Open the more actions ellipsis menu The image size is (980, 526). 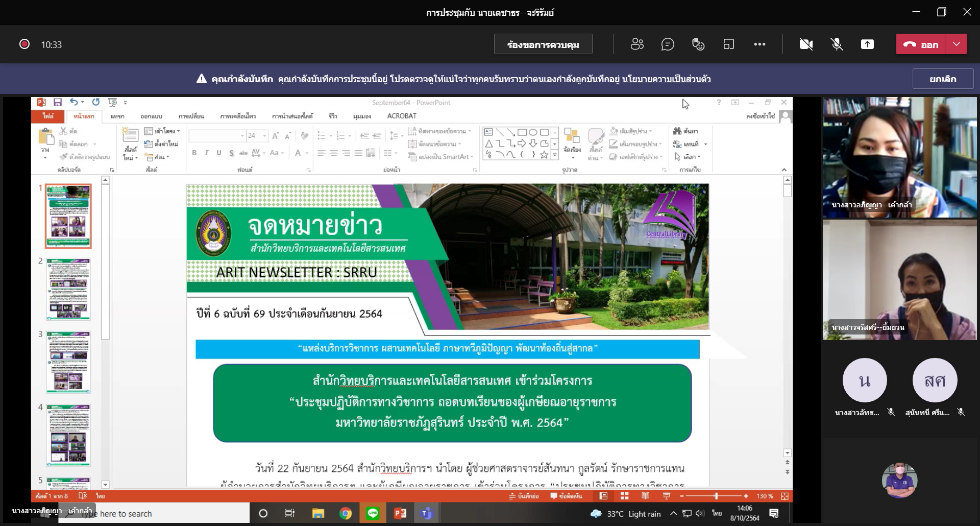pyautogui.click(x=759, y=44)
